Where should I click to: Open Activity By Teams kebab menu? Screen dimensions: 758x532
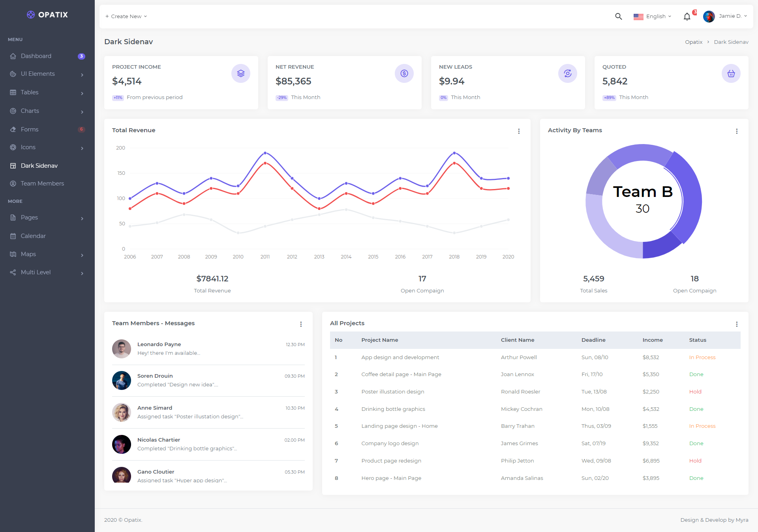(x=736, y=131)
